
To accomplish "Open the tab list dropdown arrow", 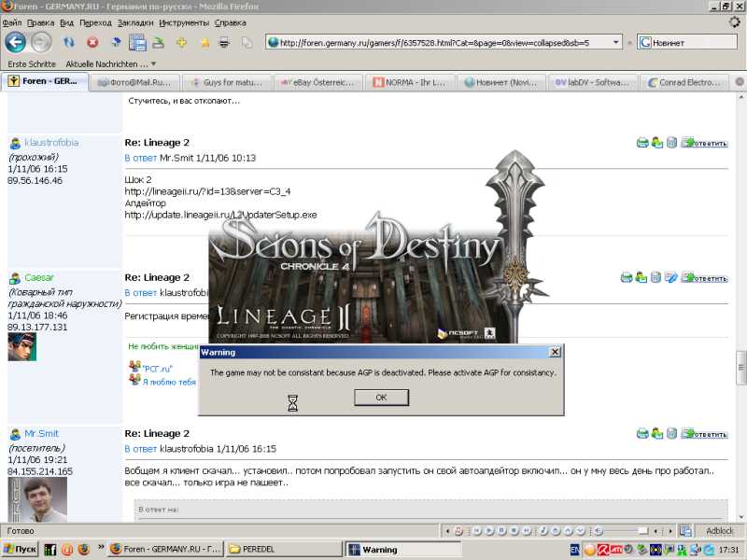I will (740, 82).
